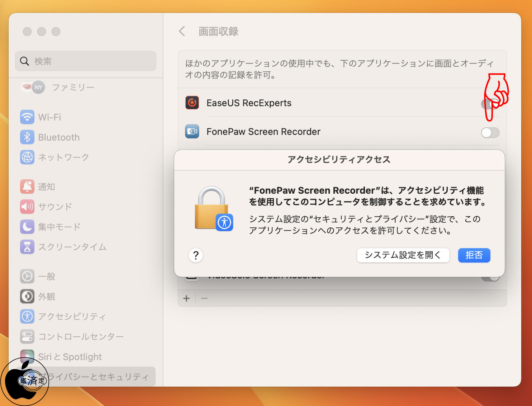Open Control Center settings in sidebar
Screen dimensions: 532x406
(81, 336)
